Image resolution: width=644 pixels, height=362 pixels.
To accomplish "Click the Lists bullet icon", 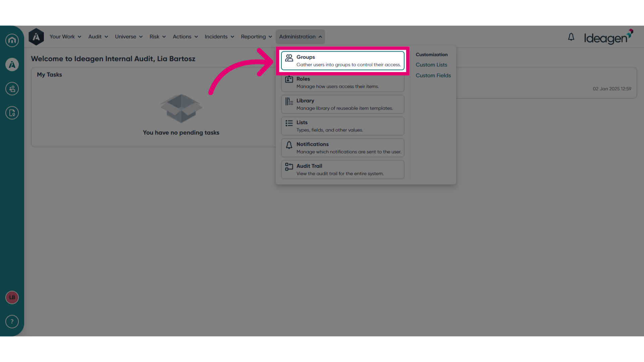I will pos(289,123).
